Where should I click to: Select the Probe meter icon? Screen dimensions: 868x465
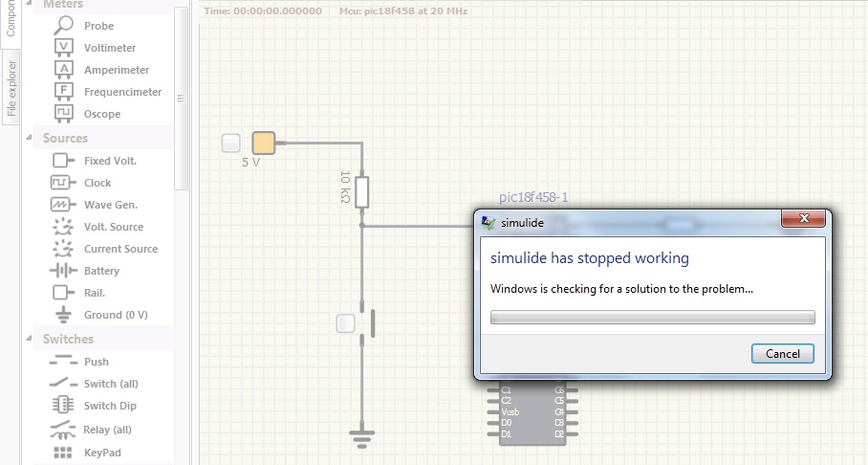[64, 25]
